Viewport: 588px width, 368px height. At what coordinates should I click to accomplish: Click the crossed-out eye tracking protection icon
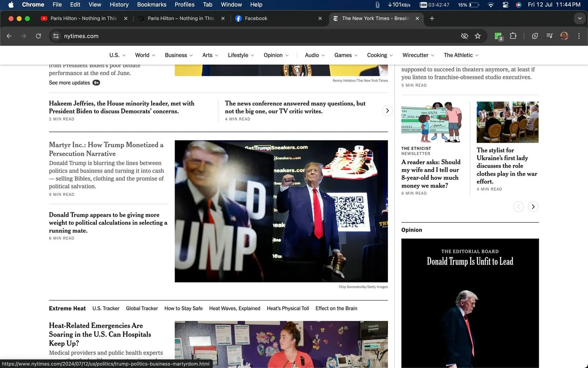464,36
